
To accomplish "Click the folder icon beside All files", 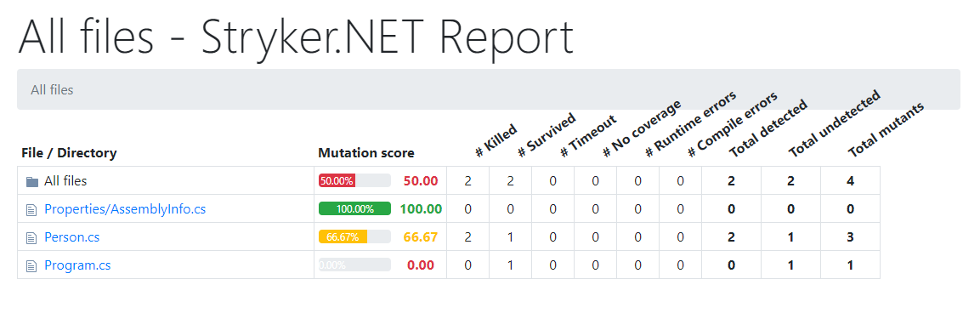I will tap(32, 181).
